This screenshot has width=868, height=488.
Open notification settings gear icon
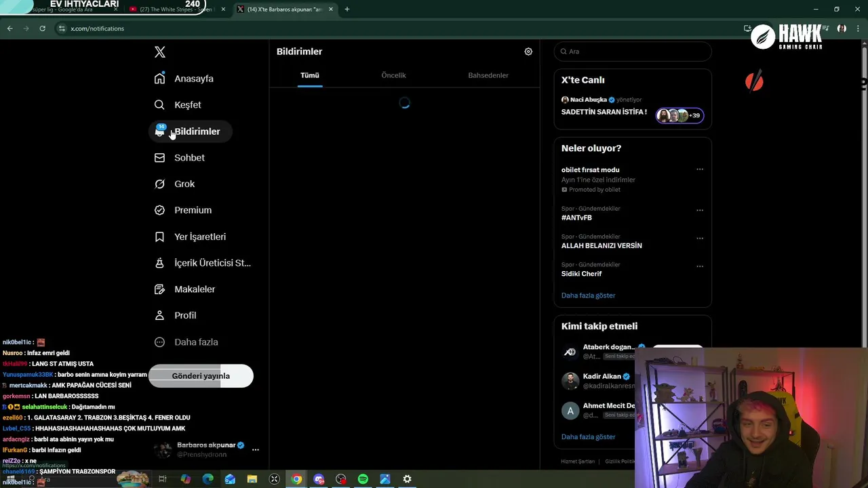(528, 52)
